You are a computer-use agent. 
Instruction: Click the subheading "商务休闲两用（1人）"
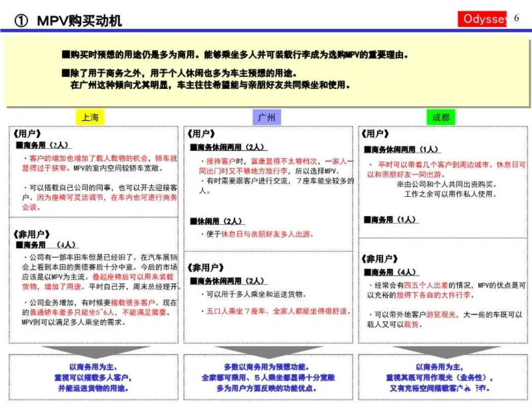tap(403, 150)
